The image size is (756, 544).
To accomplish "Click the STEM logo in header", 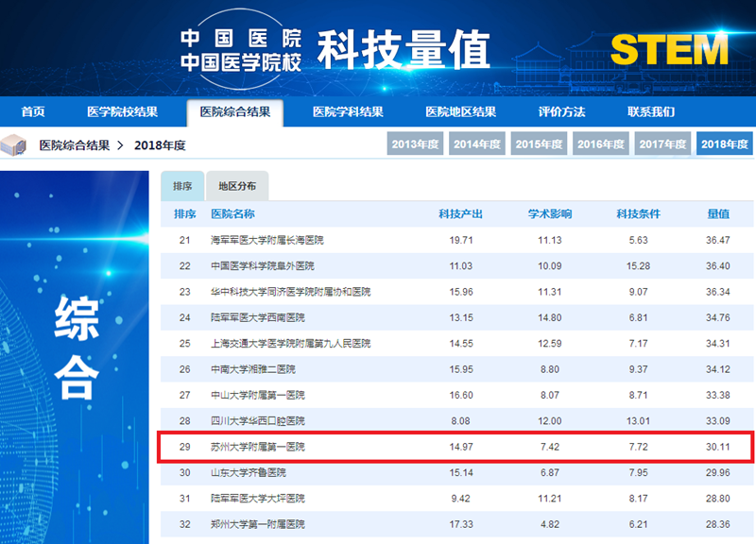I will pyautogui.click(x=669, y=49).
